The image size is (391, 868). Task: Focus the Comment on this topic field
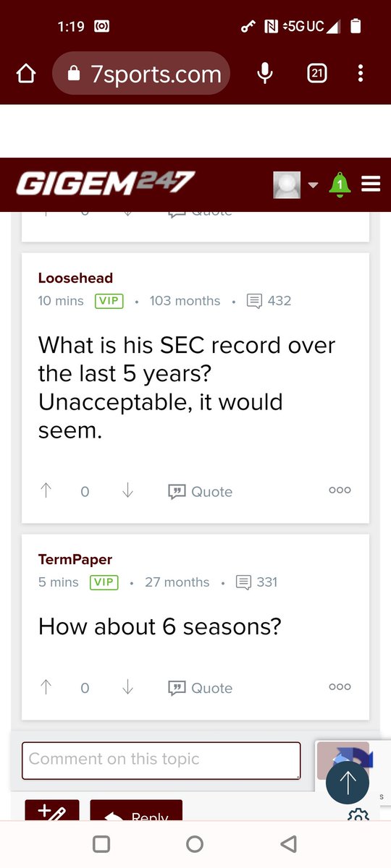(161, 760)
